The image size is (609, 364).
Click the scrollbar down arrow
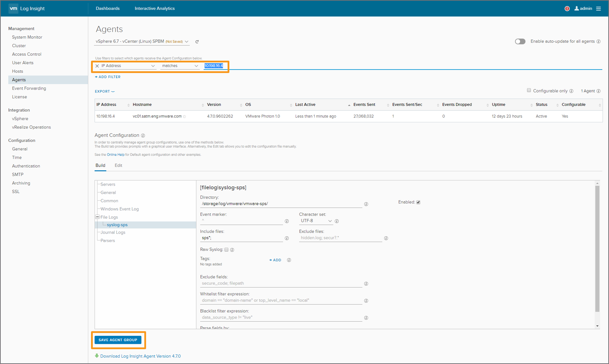[x=597, y=326]
